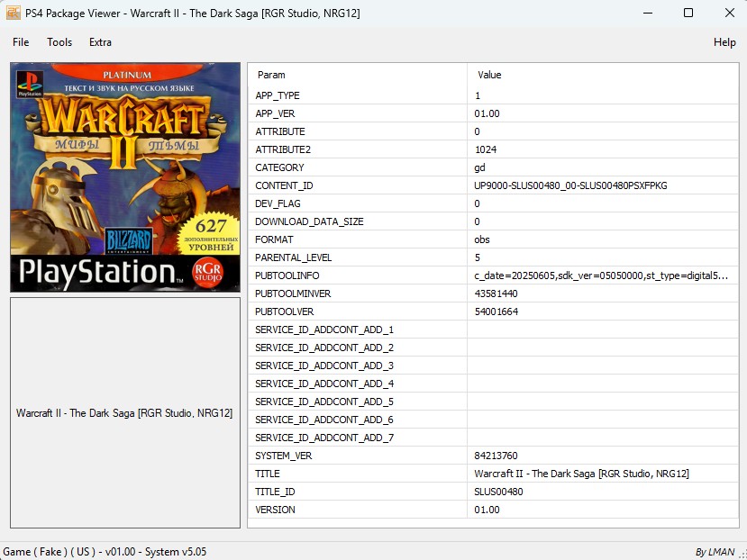This screenshot has height=560, width=747.
Task: Open the Help menu
Action: pyautogui.click(x=724, y=42)
